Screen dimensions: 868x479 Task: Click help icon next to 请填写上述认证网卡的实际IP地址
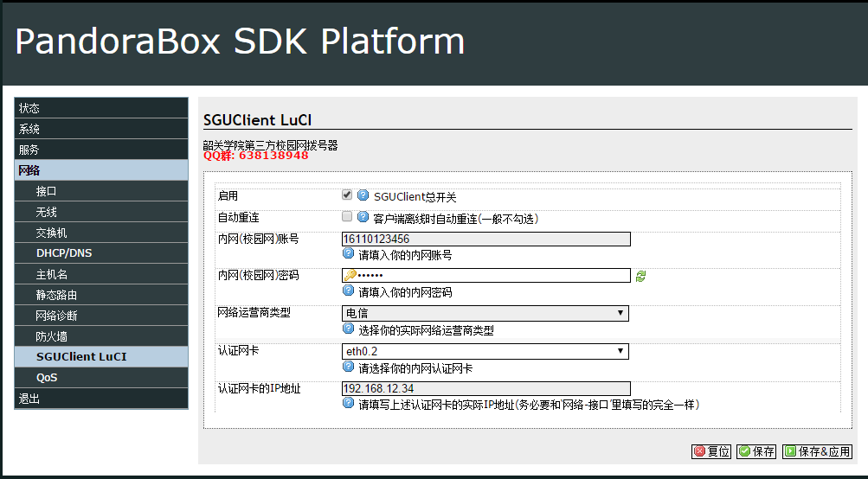[x=348, y=403]
